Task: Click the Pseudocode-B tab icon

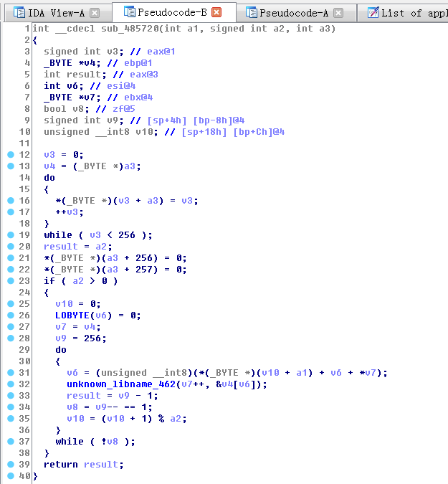Action: click(129, 12)
